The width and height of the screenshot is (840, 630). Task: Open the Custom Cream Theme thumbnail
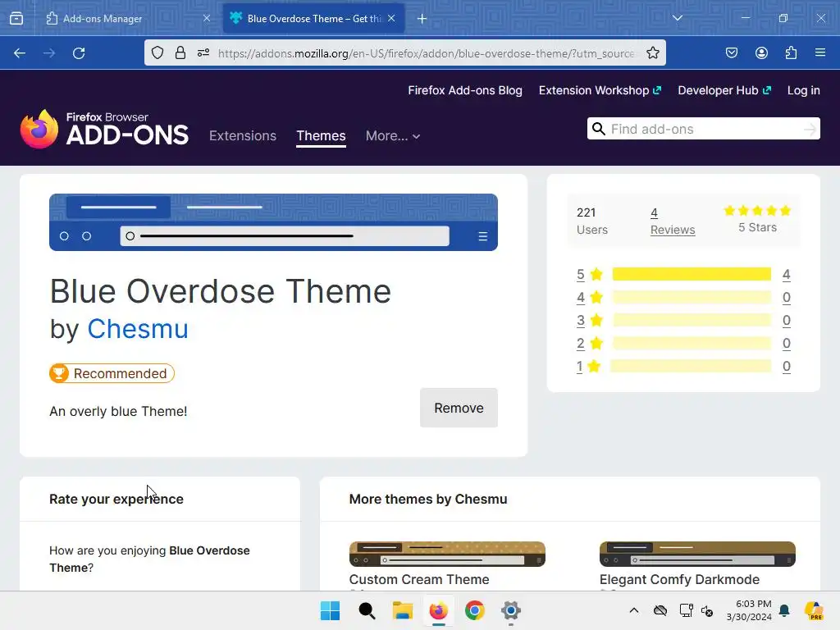pyautogui.click(x=447, y=554)
